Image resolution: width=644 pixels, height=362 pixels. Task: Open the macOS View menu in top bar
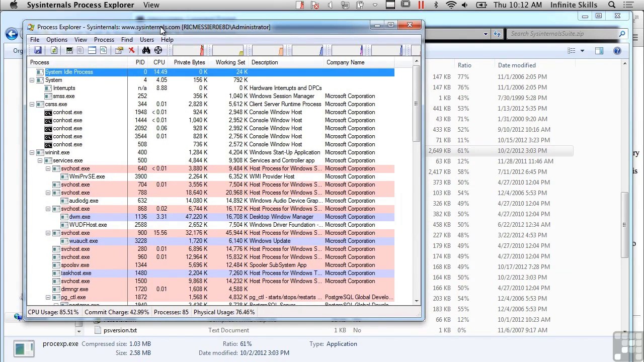coord(151,5)
